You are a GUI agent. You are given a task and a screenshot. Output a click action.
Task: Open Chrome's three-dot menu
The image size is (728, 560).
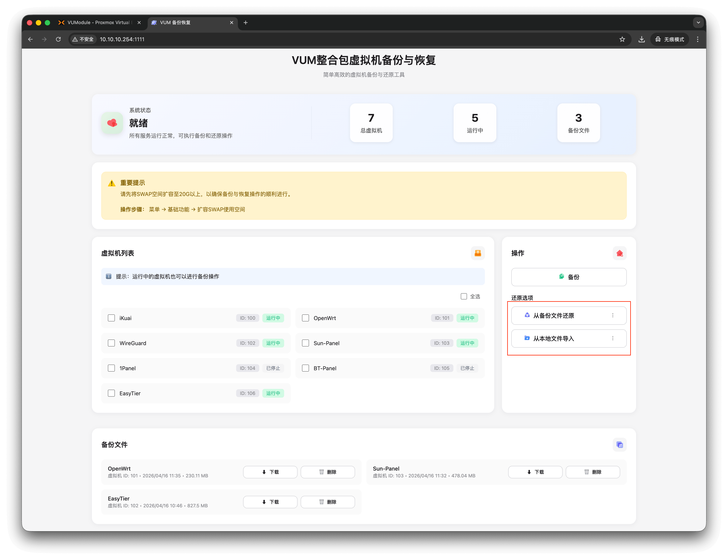coord(697,39)
